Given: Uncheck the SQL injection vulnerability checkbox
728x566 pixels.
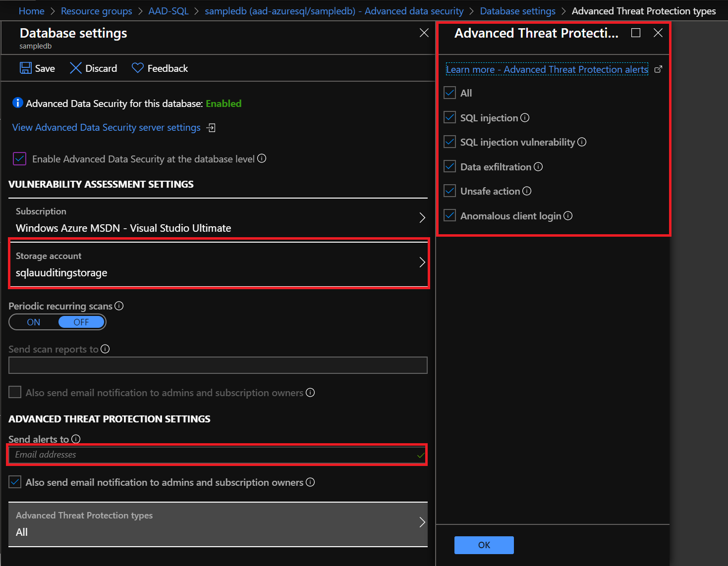Looking at the screenshot, I should pos(449,142).
